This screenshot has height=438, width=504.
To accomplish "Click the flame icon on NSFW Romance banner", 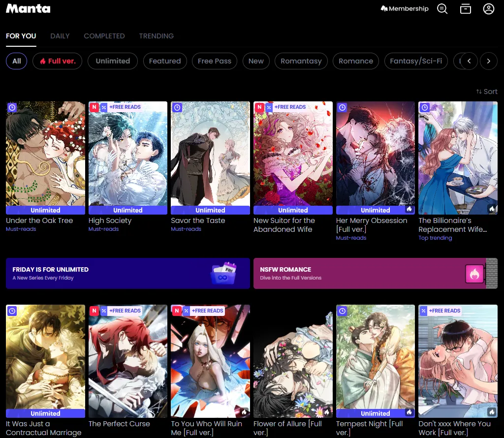I will point(474,274).
